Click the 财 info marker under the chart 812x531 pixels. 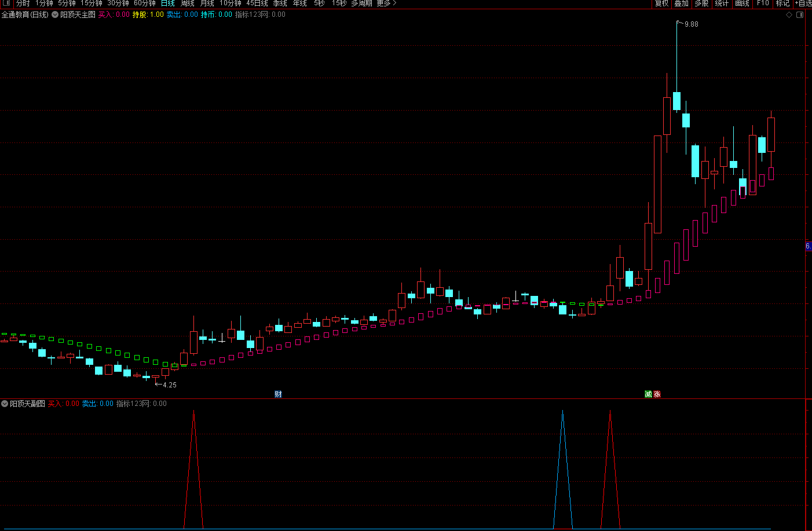point(278,394)
